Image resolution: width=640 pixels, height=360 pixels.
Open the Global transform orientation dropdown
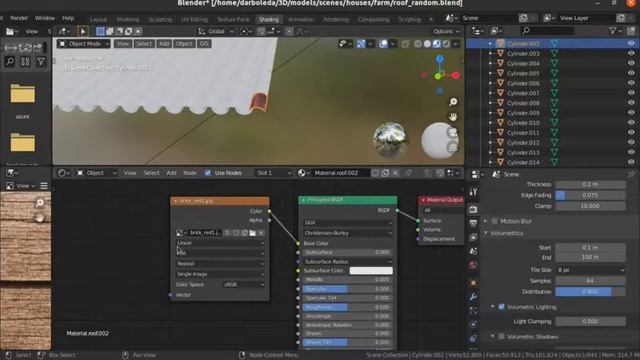pyautogui.click(x=216, y=31)
